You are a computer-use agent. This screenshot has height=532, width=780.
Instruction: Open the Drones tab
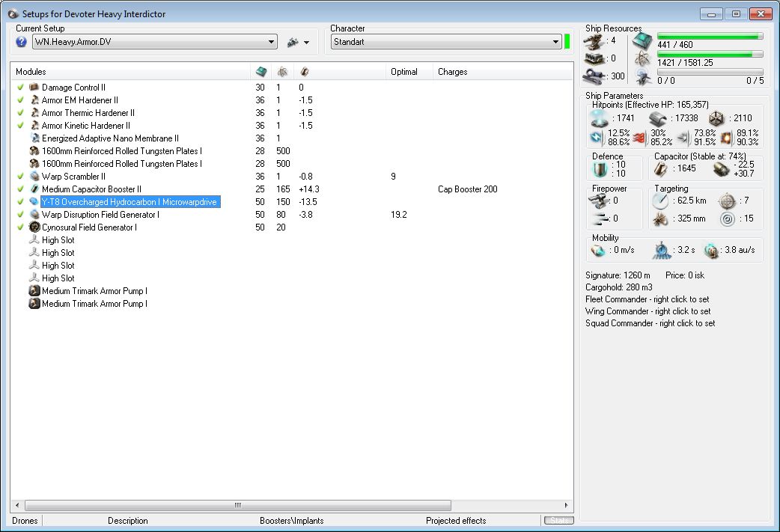[x=25, y=521]
